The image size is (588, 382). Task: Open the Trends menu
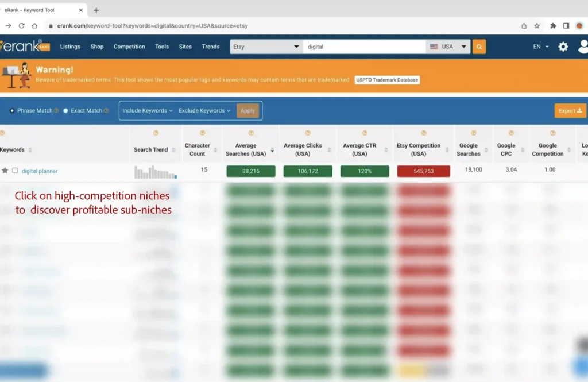coord(211,47)
